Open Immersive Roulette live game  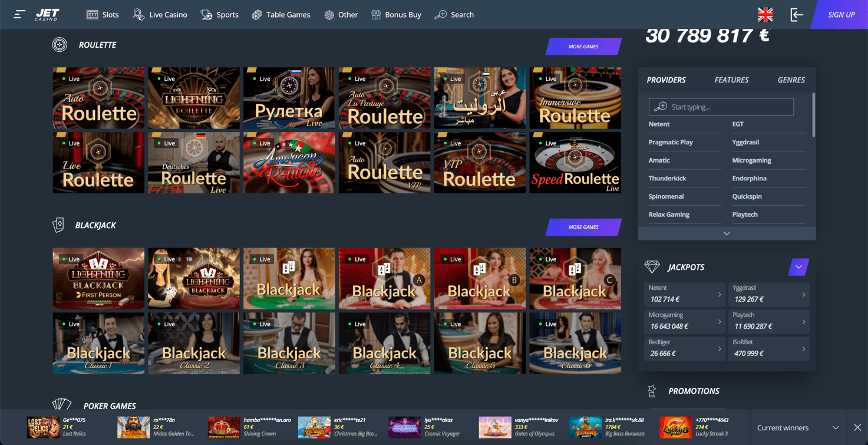click(575, 98)
